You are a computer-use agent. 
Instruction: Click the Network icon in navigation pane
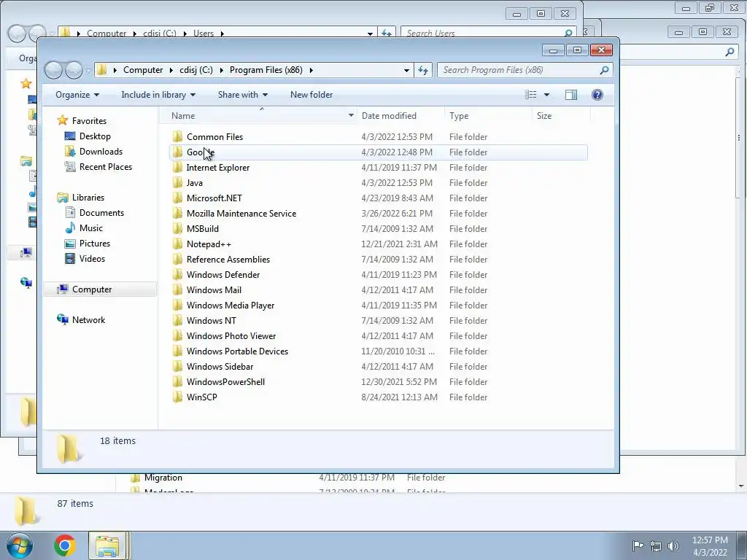(63, 320)
